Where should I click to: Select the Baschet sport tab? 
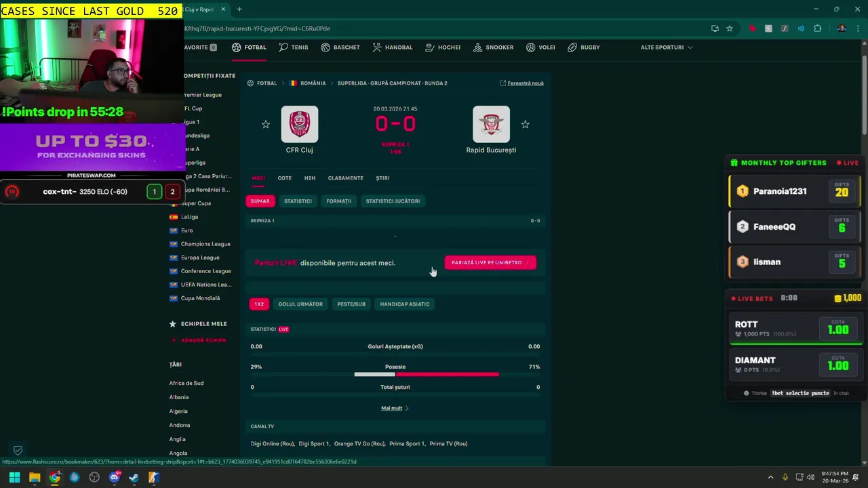click(340, 47)
